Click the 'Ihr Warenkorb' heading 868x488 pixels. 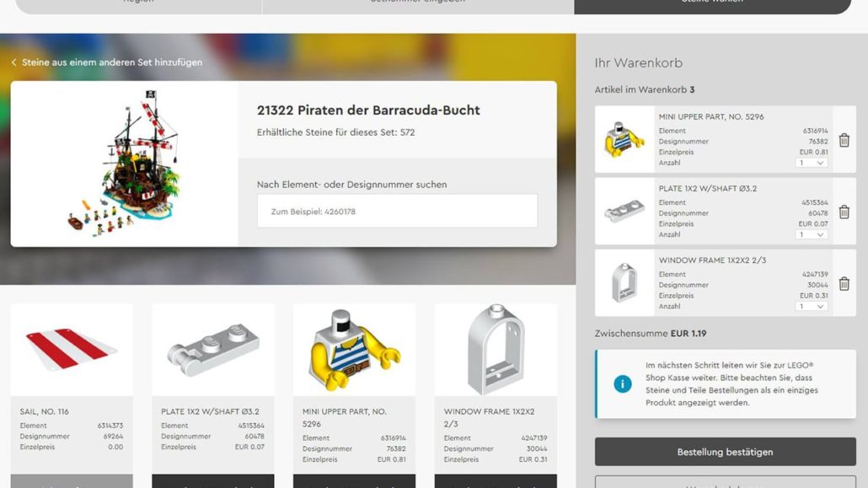[x=638, y=63]
